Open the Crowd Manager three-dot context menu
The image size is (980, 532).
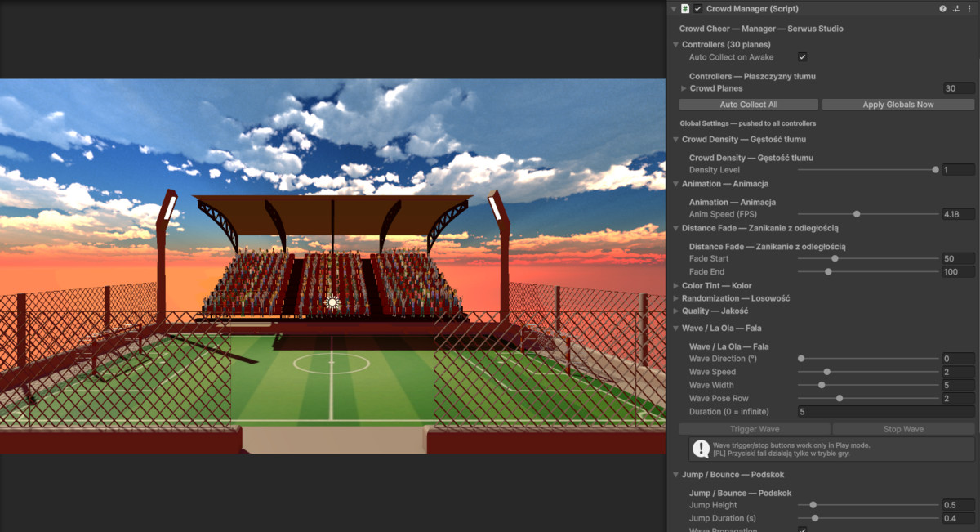969,8
